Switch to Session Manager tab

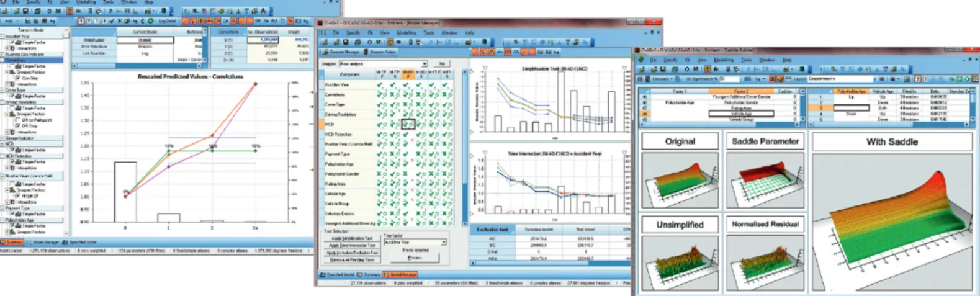341,52
